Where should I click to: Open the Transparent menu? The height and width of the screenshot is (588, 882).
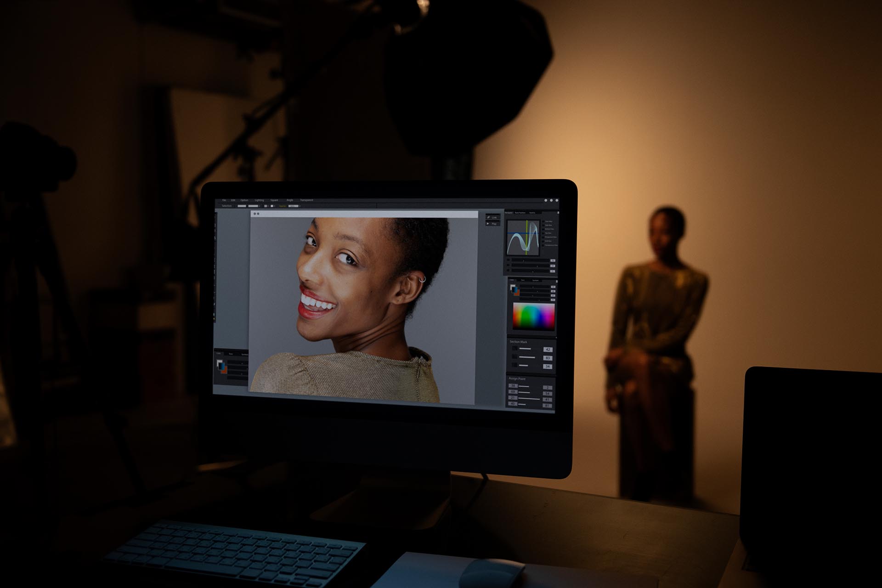point(306,200)
